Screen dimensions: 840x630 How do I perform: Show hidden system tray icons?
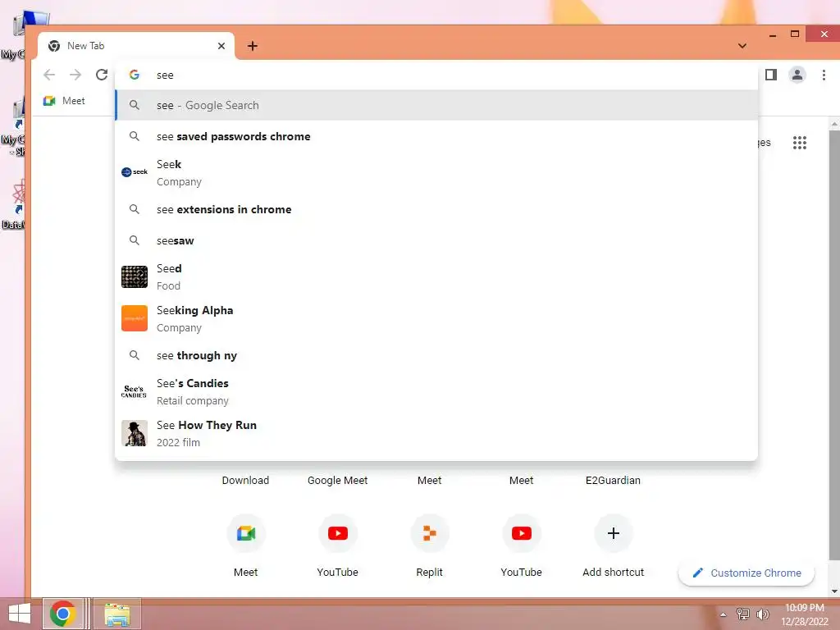(x=724, y=614)
